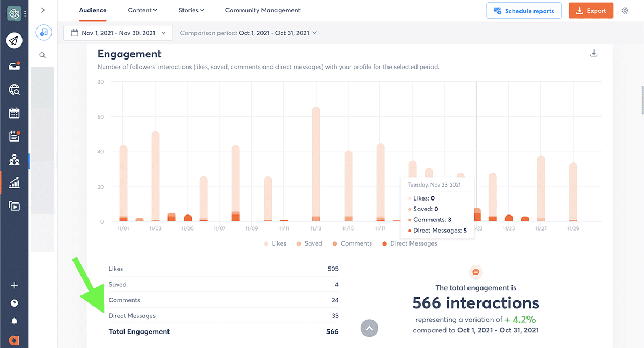Switch to the Community Management tab

(x=262, y=10)
